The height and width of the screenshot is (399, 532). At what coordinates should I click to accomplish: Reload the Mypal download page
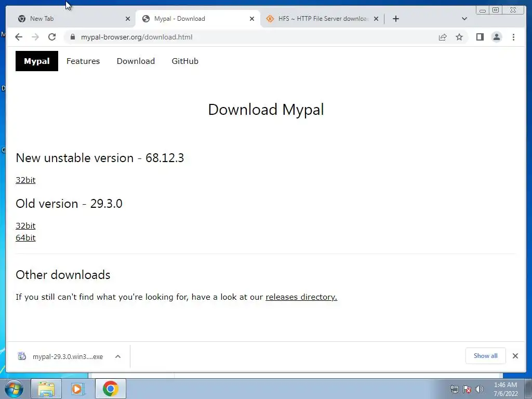(52, 37)
